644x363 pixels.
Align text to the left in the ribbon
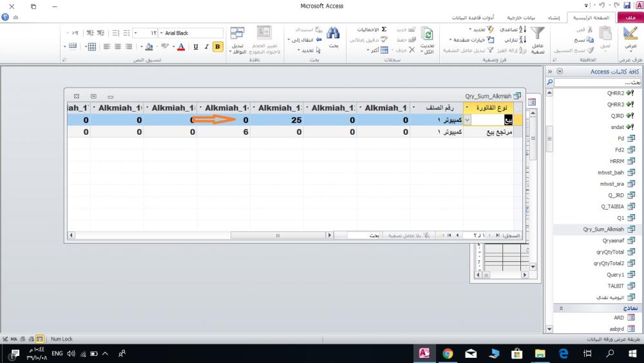point(107,47)
